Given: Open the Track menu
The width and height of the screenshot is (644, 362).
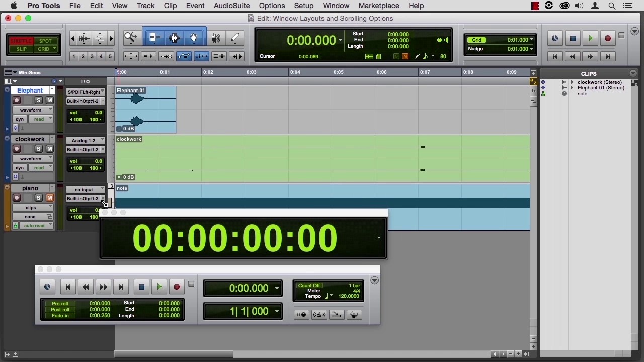Looking at the screenshot, I should point(145,6).
